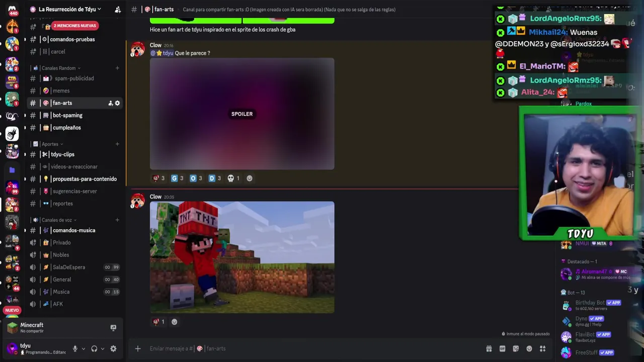Screen dimensions: 644x362
Task: Click Clow's username on the 20:35 message
Action: pos(155,197)
